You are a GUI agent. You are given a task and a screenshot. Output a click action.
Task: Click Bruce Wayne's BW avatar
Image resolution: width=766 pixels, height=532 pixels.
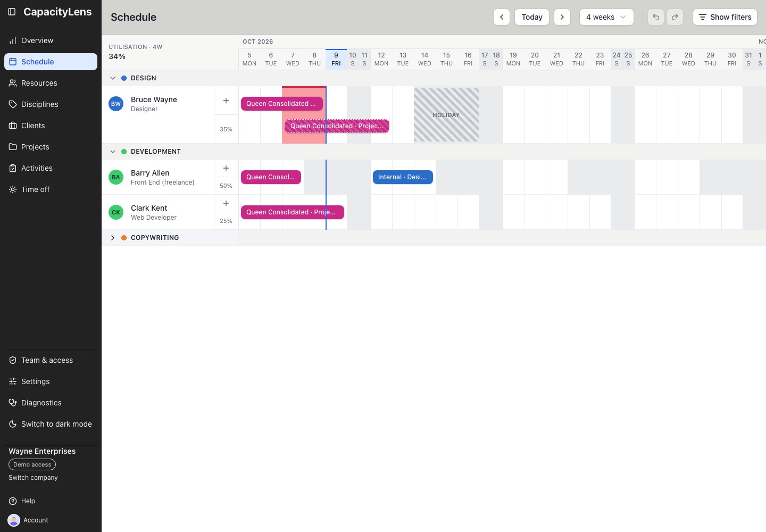pos(116,104)
